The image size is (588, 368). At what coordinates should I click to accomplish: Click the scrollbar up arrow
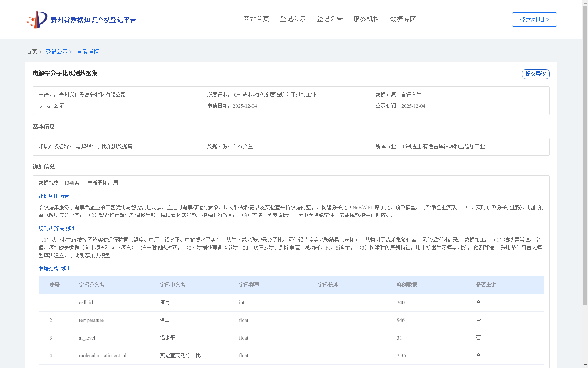pyautogui.click(x=585, y=3)
